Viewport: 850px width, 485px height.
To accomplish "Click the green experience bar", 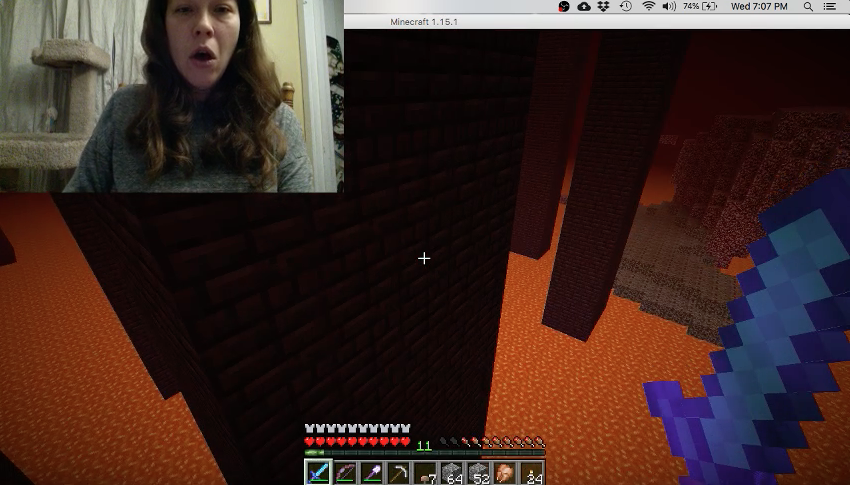I will 425,453.
